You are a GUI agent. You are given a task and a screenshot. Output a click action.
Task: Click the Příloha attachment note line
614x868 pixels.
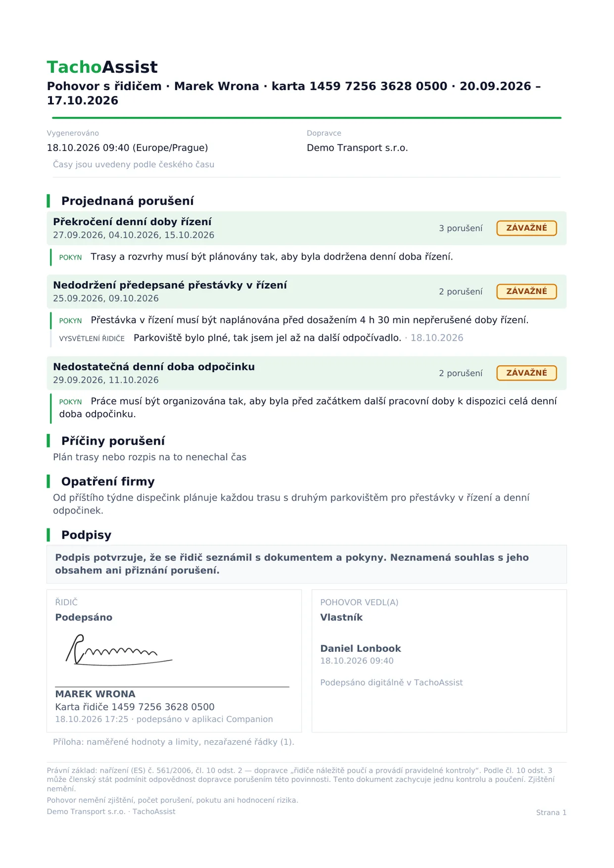click(x=173, y=742)
